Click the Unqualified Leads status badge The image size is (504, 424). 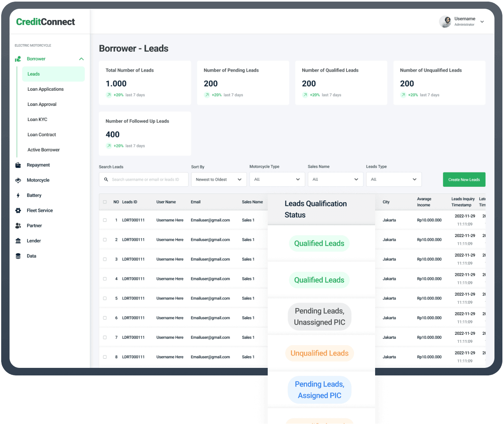click(319, 353)
